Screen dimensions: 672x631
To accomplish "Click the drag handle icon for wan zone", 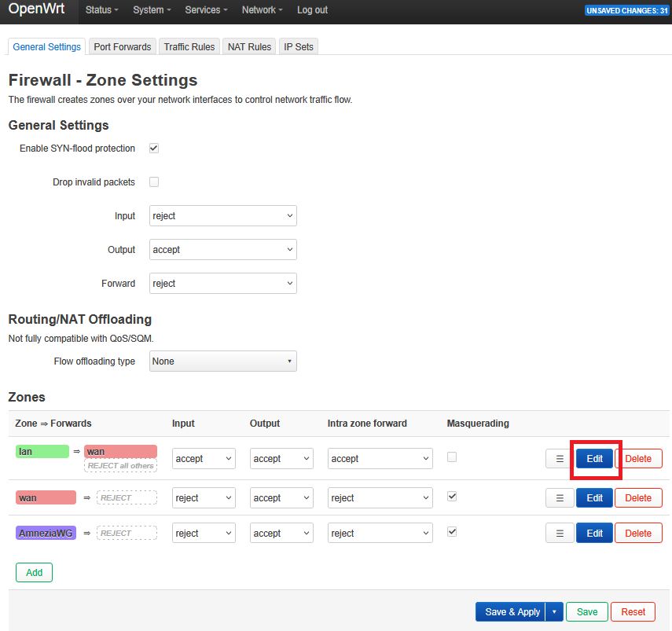I will pyautogui.click(x=559, y=497).
